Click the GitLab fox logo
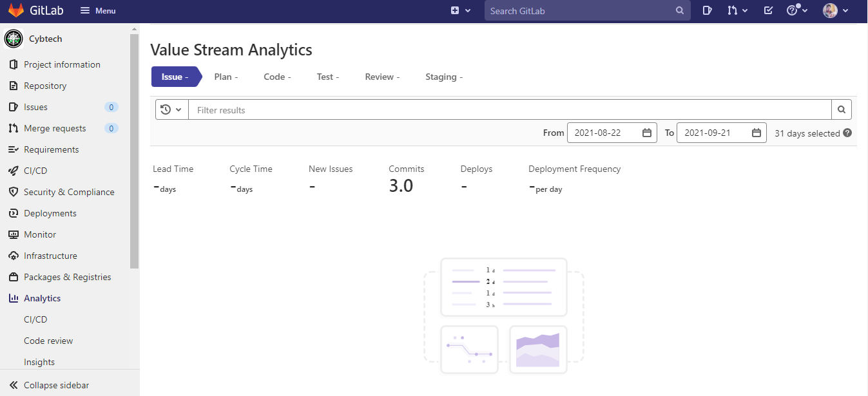This screenshot has width=868, height=396. pyautogui.click(x=16, y=10)
